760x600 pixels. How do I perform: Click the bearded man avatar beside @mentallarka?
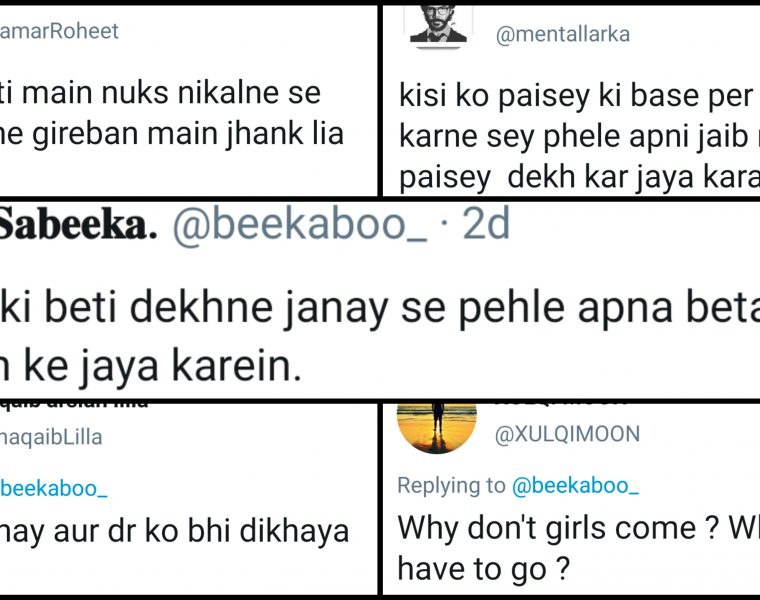coord(437,23)
